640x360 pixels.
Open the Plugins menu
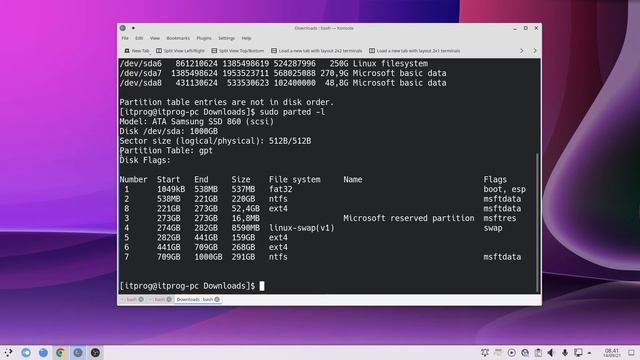tap(204, 38)
